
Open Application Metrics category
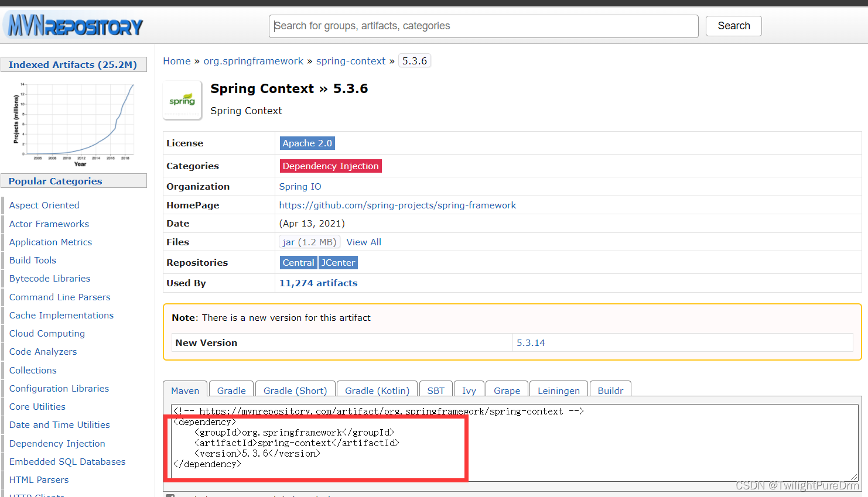[x=50, y=242]
